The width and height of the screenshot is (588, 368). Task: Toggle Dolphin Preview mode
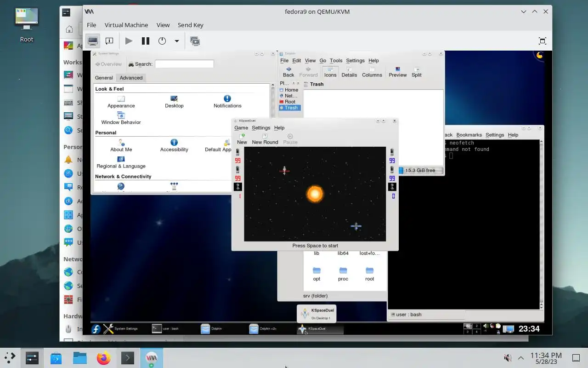point(398,72)
